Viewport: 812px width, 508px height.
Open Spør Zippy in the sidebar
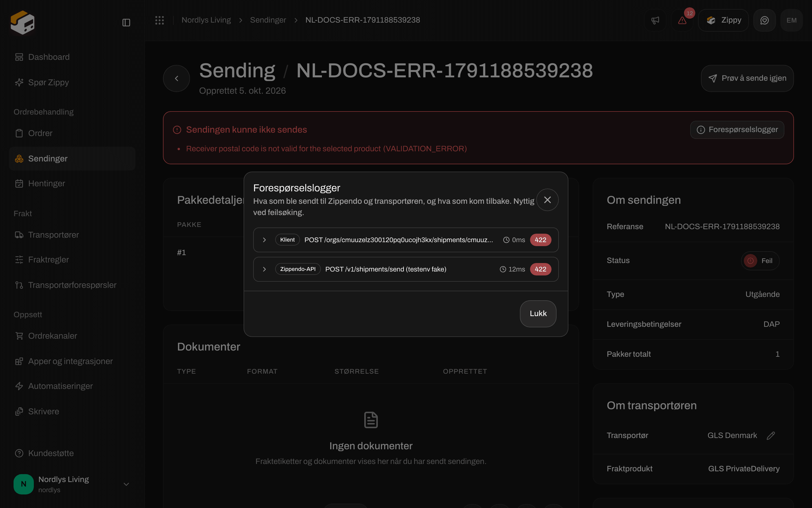tap(72, 82)
